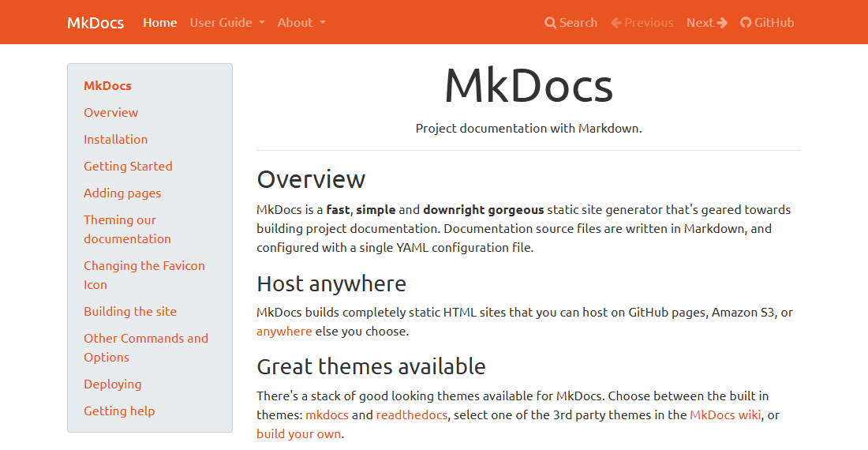Open the 'mkdocs' theme link
Screen dimensions: 868x450
[x=327, y=415]
